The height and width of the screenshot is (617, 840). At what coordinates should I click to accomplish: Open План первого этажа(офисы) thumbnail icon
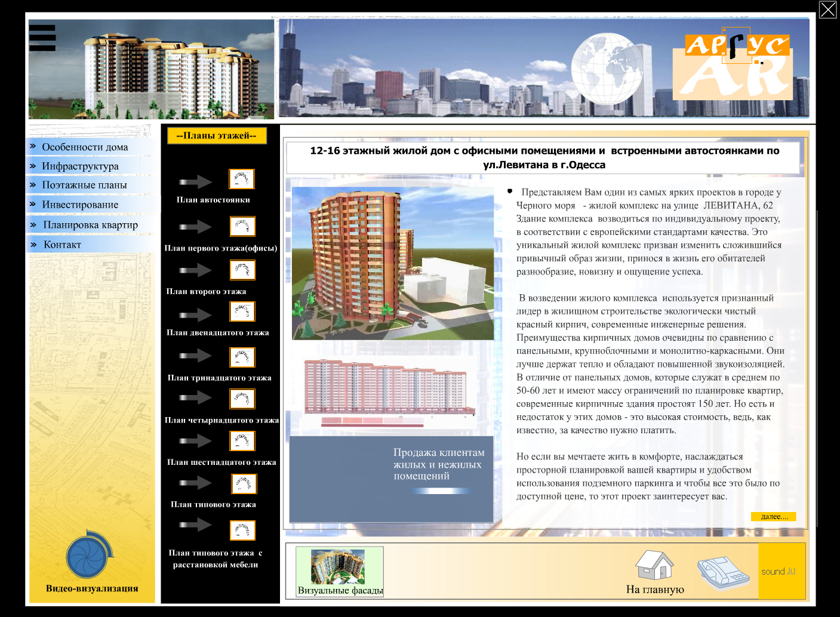[242, 227]
